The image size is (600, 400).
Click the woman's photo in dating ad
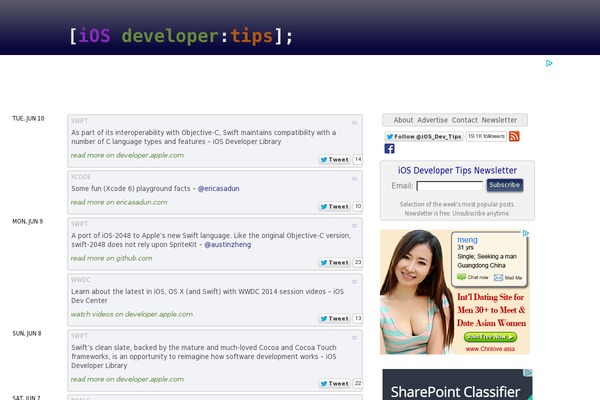click(x=416, y=292)
